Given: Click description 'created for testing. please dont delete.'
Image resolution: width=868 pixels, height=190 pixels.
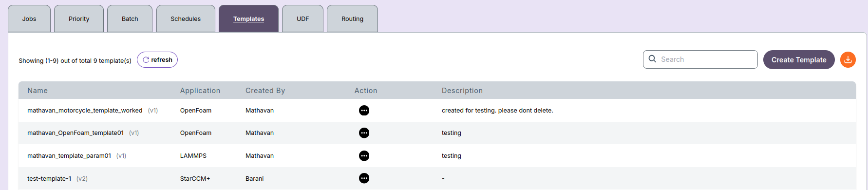Looking at the screenshot, I should [x=497, y=111].
